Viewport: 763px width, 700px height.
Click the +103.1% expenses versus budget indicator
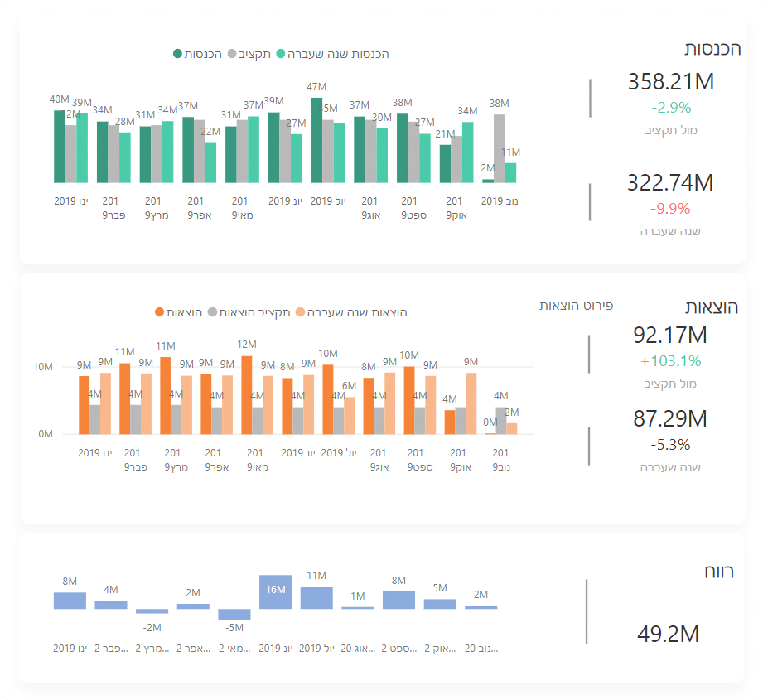pos(670,361)
